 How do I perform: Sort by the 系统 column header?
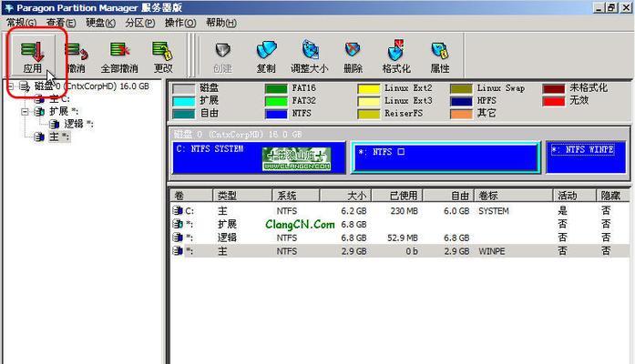coord(296,196)
